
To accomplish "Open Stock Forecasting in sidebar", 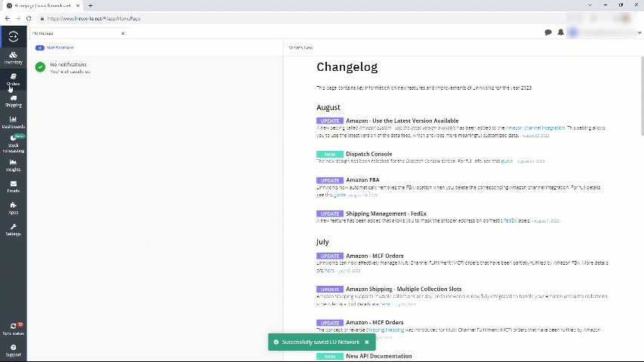I will (x=13, y=143).
